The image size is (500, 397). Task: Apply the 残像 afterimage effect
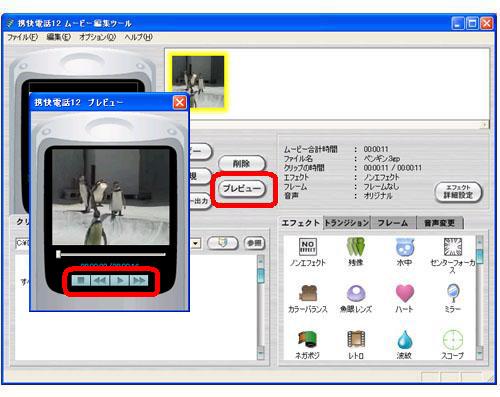356,247
